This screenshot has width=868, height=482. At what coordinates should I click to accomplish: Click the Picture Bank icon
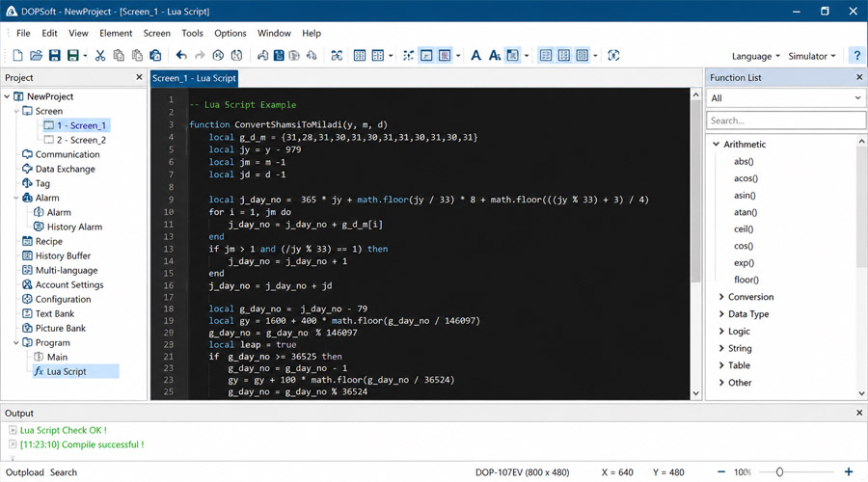point(27,328)
